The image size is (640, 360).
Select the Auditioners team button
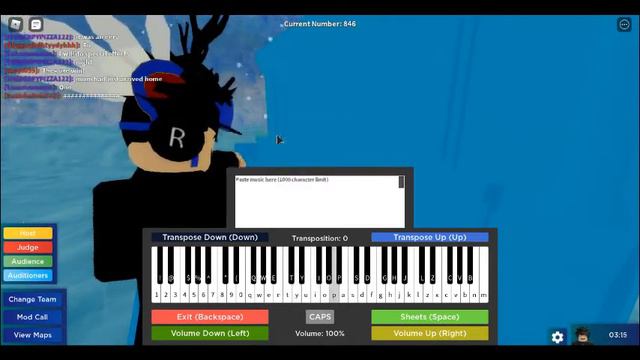28,276
